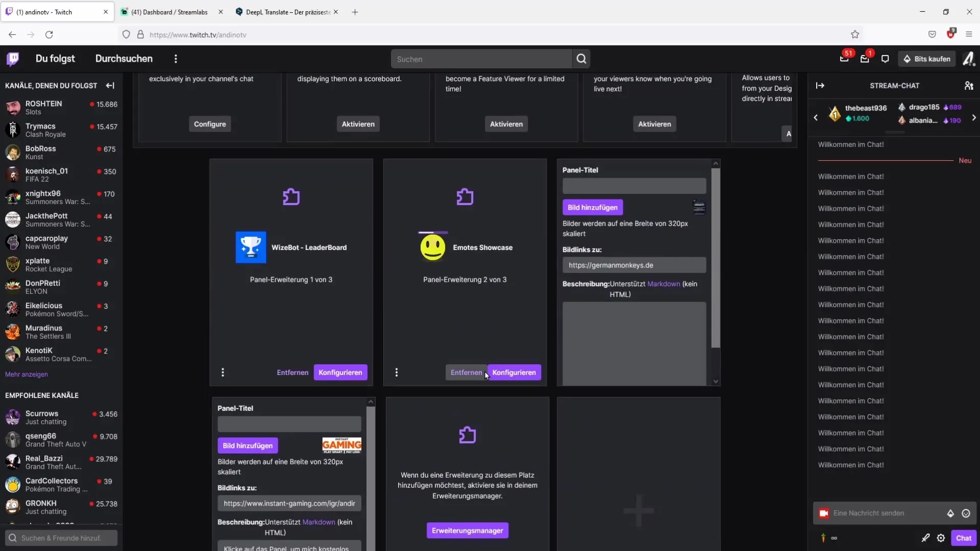Collapse the stream chat panel
980x551 pixels.
click(x=820, y=86)
